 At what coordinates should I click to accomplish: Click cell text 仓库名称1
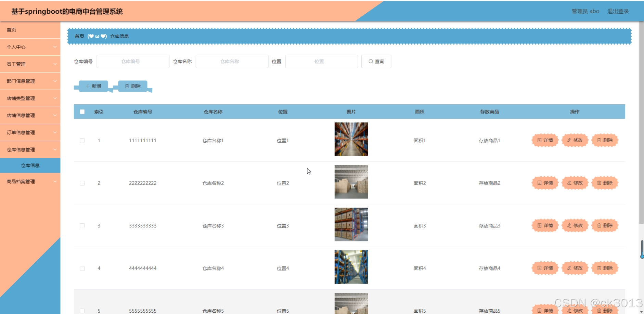click(213, 141)
